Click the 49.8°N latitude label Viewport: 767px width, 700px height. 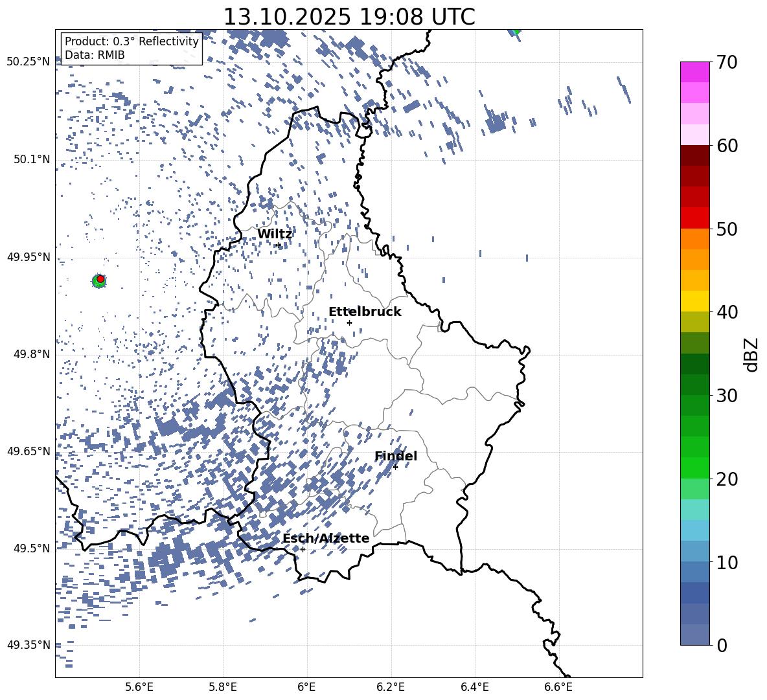[x=32, y=354]
